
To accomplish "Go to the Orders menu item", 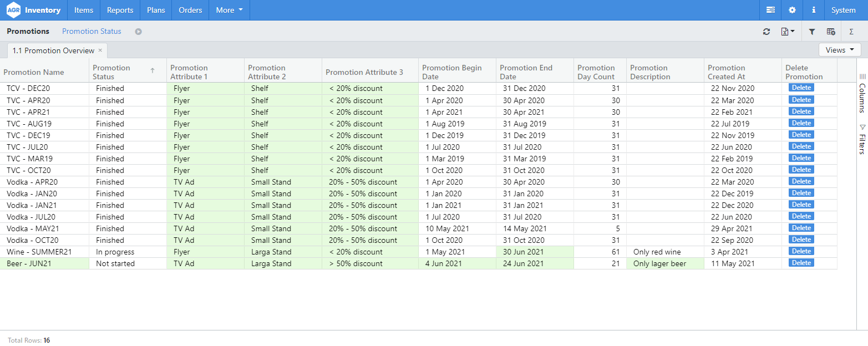I will [x=190, y=10].
